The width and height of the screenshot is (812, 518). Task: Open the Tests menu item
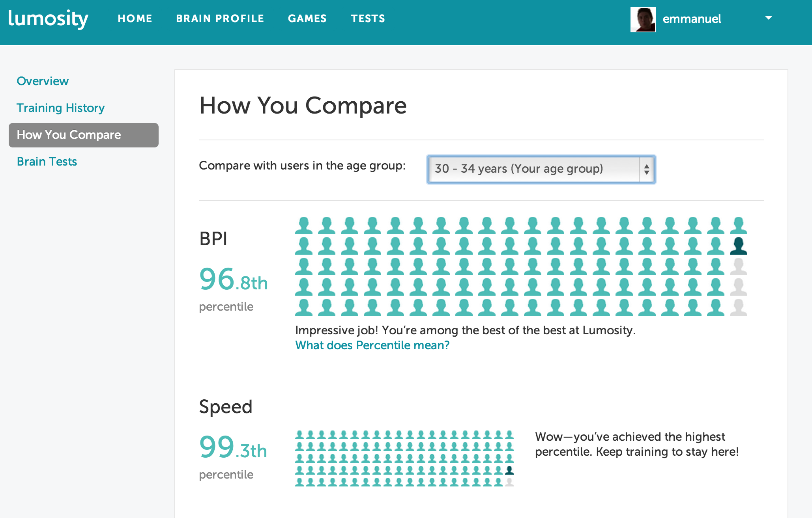click(x=368, y=19)
